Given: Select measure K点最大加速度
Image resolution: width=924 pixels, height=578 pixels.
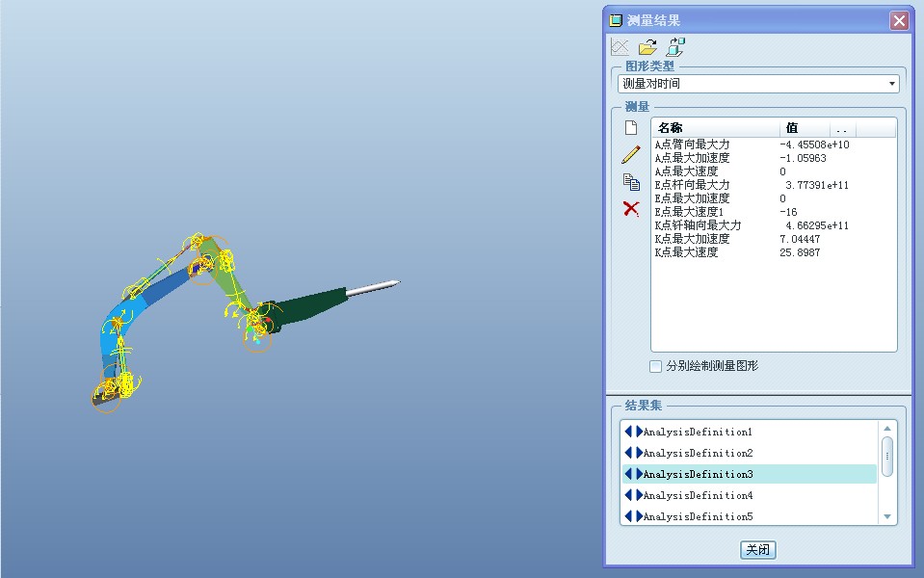Looking at the screenshot, I should pyautogui.click(x=693, y=239).
